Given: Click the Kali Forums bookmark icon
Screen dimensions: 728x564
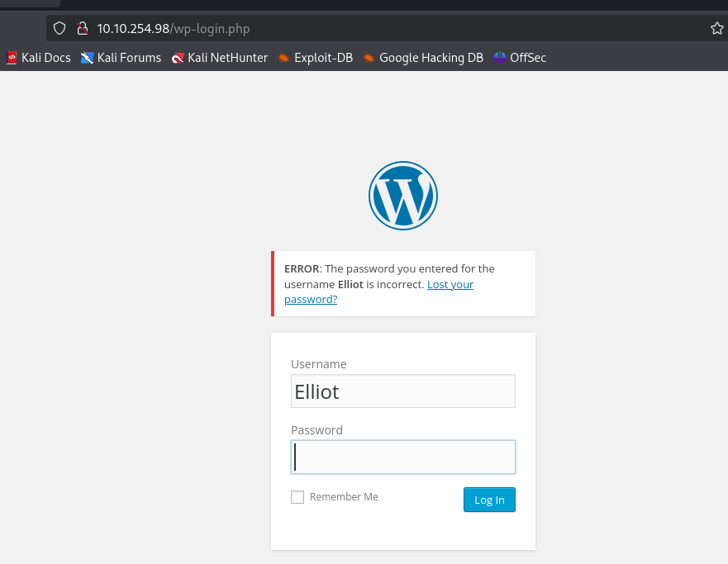Looking at the screenshot, I should [87, 58].
